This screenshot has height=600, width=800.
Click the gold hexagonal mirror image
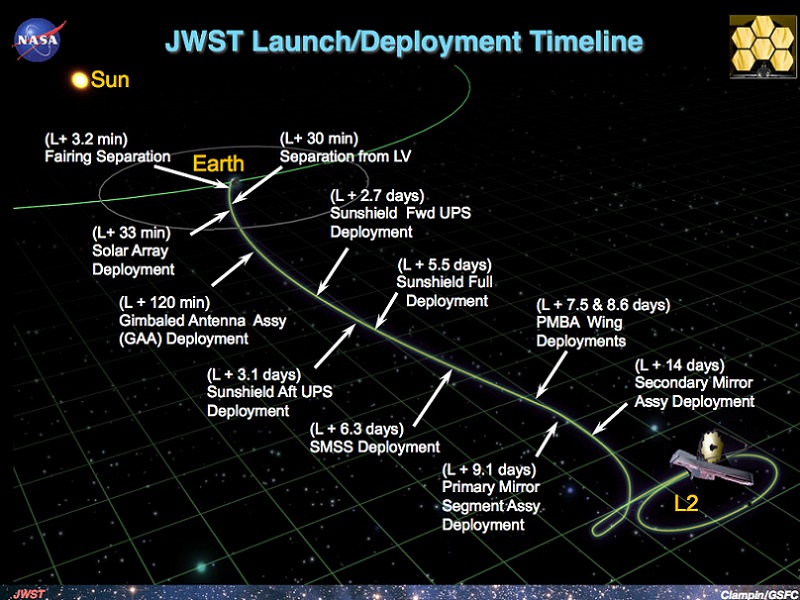[x=762, y=46]
